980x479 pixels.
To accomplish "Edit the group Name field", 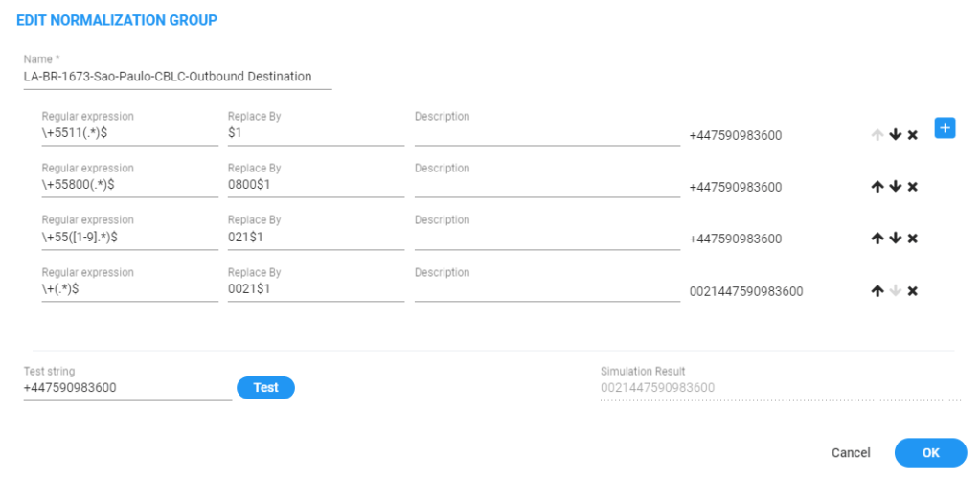I will click(x=177, y=77).
